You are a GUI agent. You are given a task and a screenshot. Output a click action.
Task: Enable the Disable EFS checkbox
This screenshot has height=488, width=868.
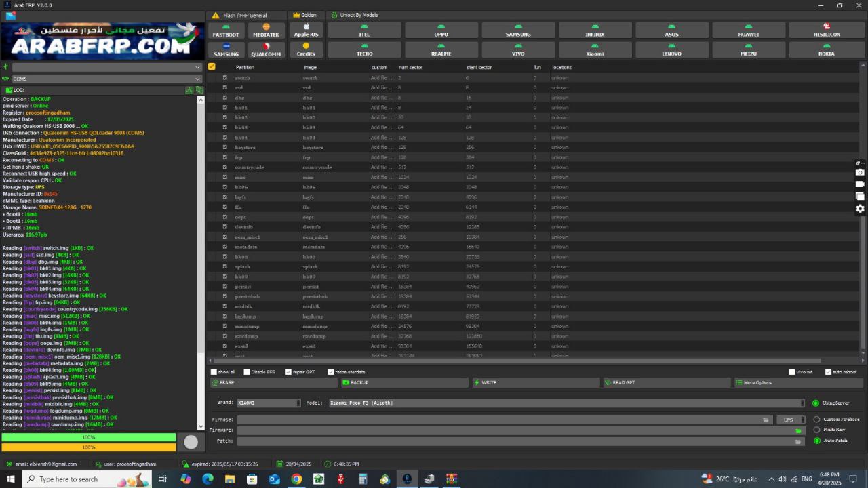[x=248, y=372]
